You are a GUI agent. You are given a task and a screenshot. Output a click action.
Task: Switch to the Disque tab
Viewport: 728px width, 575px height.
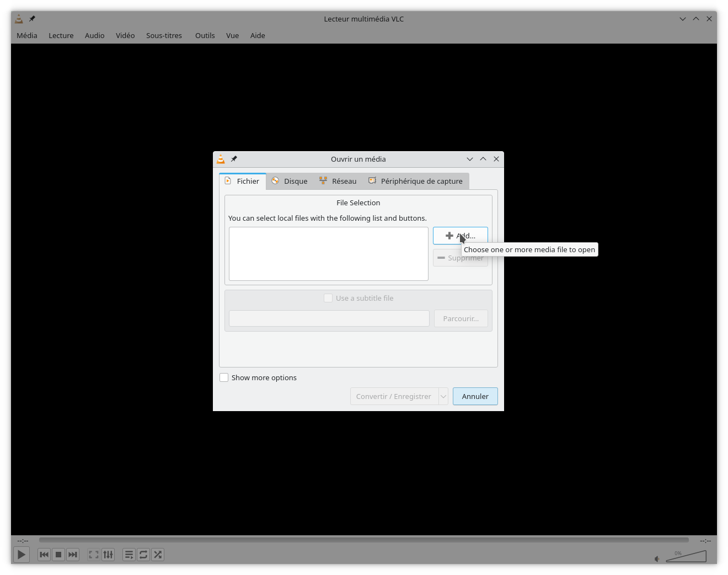point(290,181)
